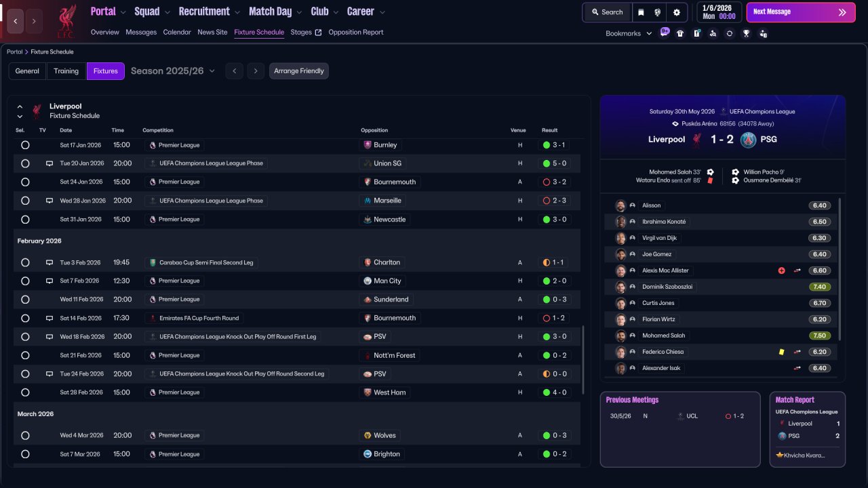Open the Club dropdown menu
This screenshot has width=868, height=488.
coord(324,12)
